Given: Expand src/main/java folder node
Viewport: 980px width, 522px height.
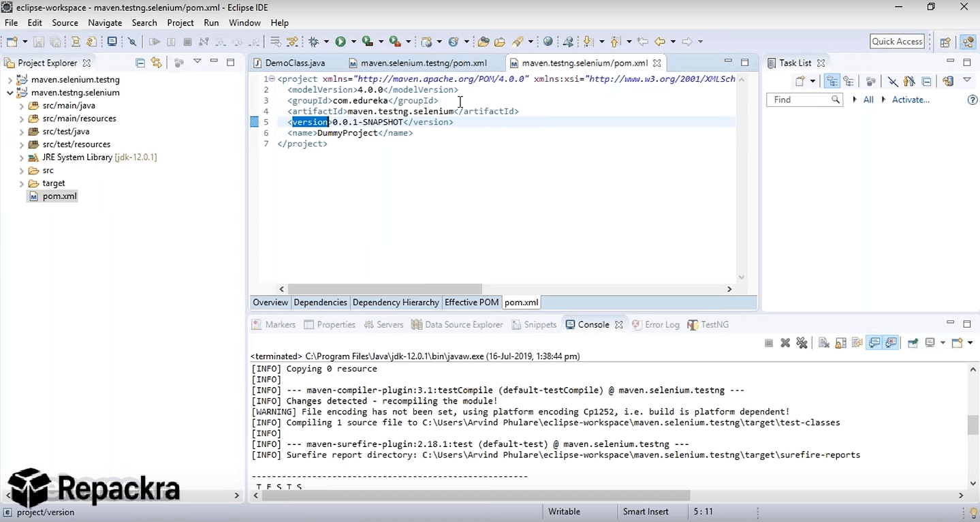Looking at the screenshot, I should pyautogui.click(x=21, y=106).
